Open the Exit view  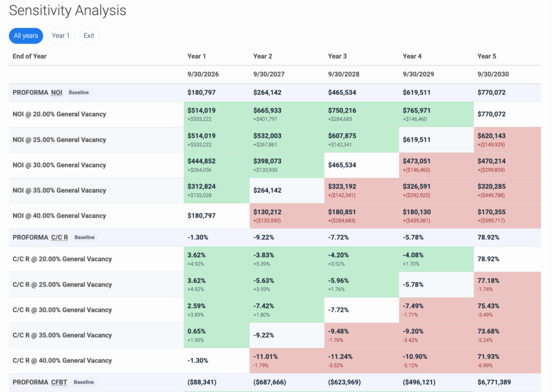88,36
